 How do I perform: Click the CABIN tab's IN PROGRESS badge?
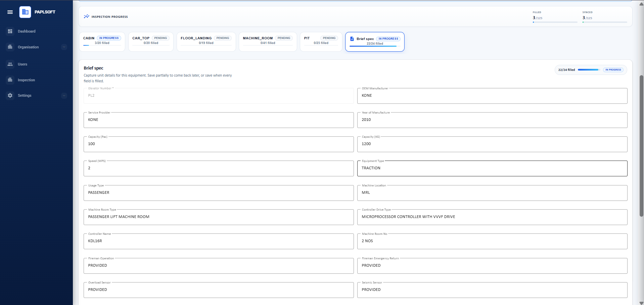coord(109,38)
